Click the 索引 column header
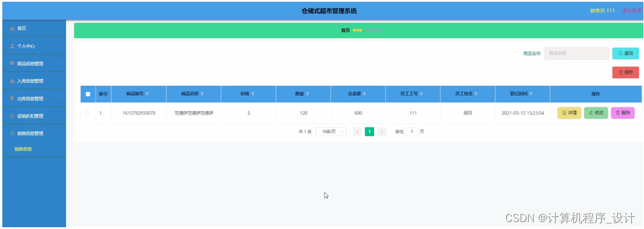The width and height of the screenshot is (644, 229). [104, 94]
